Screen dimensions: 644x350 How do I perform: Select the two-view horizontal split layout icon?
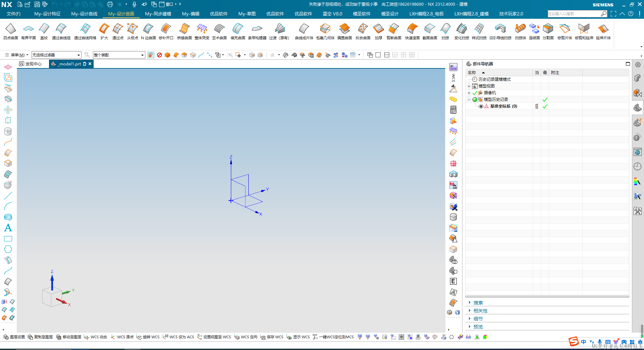pyautogui.click(x=387, y=55)
